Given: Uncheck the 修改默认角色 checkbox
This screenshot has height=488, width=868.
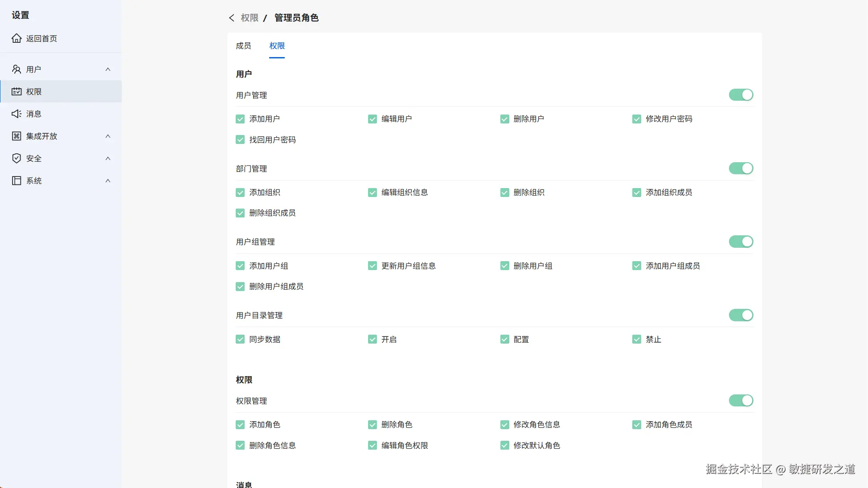Looking at the screenshot, I should [x=504, y=445].
